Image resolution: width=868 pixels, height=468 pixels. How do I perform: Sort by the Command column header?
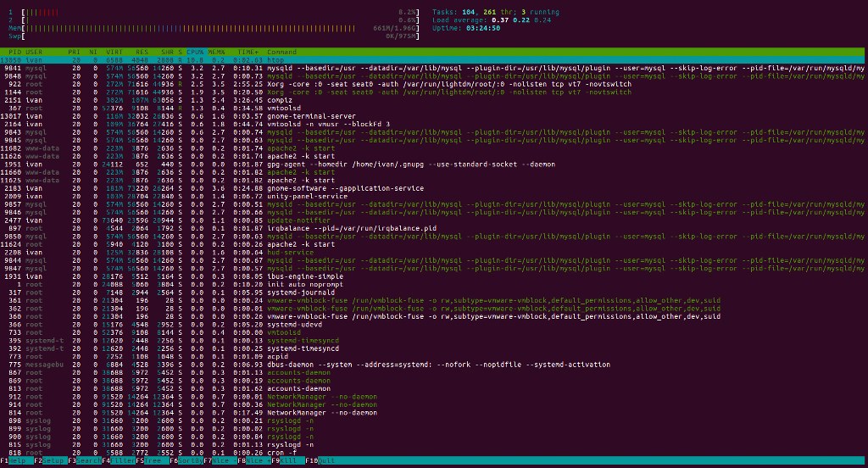click(281, 52)
